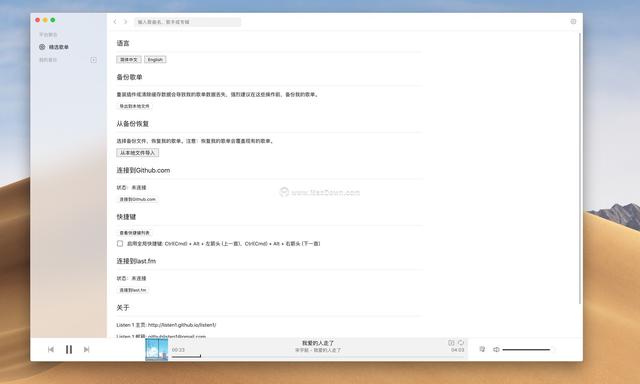
Task: Click the 语言 section heading
Action: (123, 43)
